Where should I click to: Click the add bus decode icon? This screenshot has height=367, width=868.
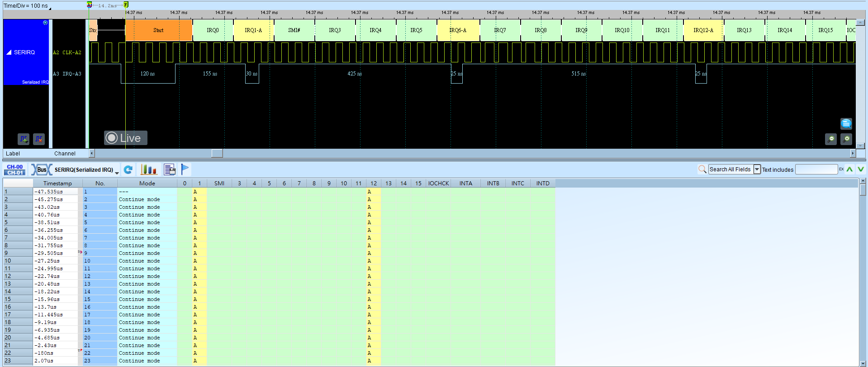coord(24,139)
